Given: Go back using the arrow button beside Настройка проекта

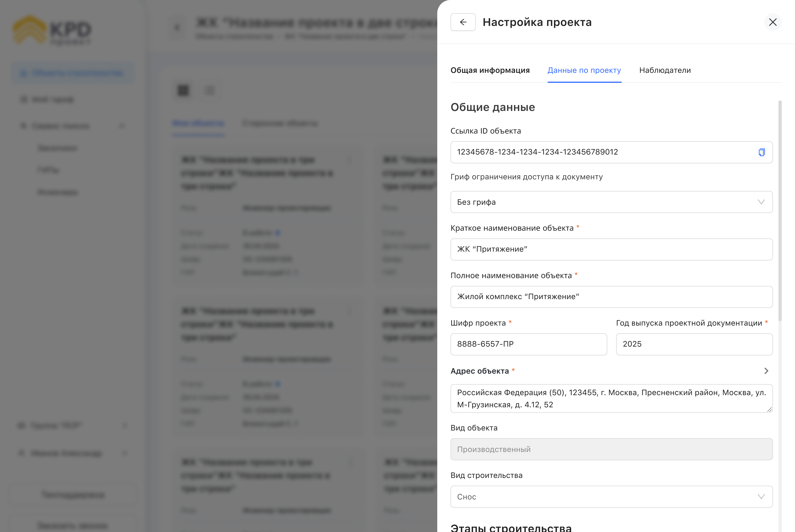Looking at the screenshot, I should tap(463, 22).
